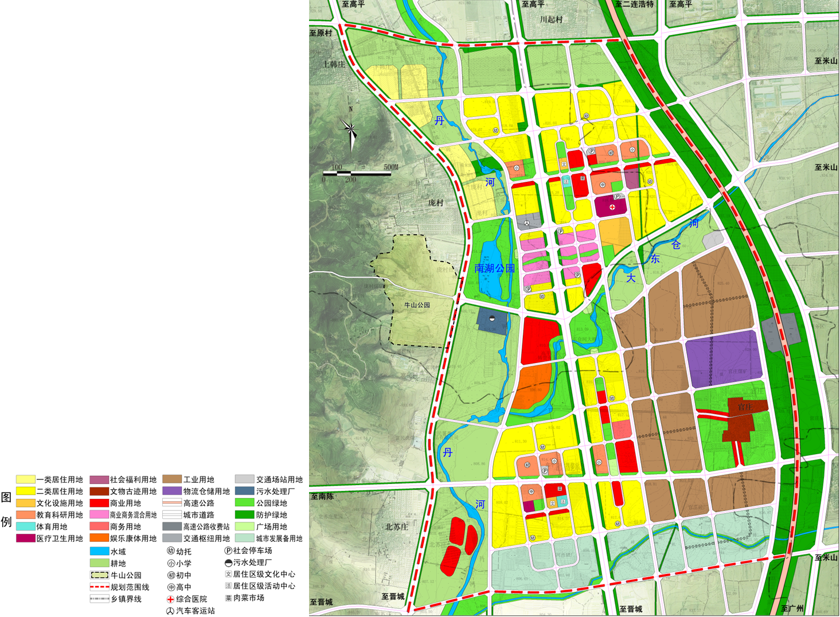Pick the 商务用地 coral swatch

99,526
